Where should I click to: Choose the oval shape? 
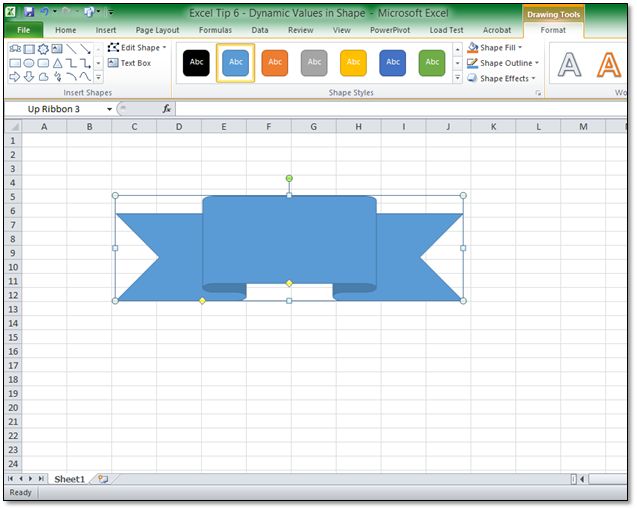[29, 63]
